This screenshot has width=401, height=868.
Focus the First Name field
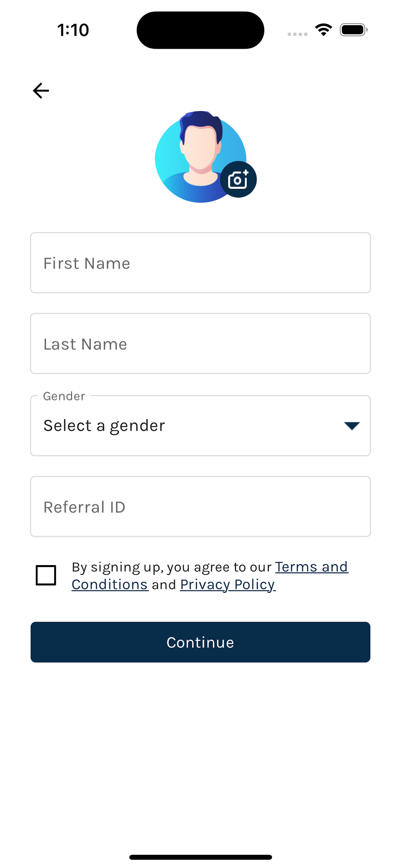pos(200,263)
